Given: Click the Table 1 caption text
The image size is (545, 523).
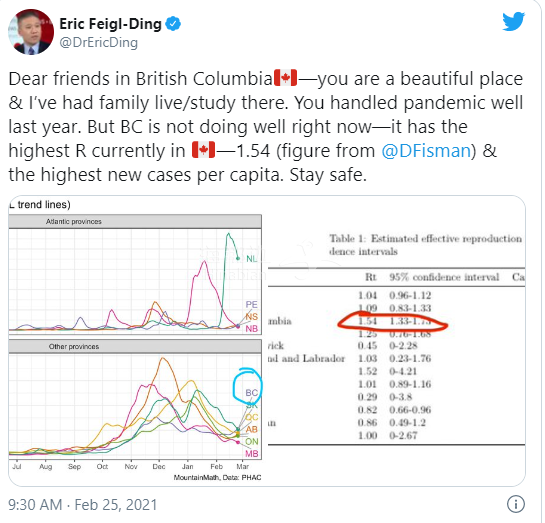Looking at the screenshot, I should tap(425, 245).
